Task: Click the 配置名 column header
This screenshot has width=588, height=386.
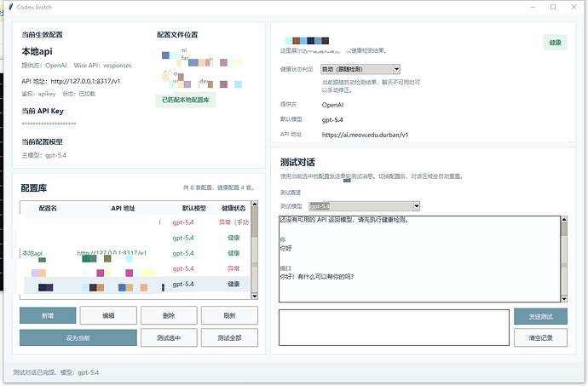Action: click(48, 208)
